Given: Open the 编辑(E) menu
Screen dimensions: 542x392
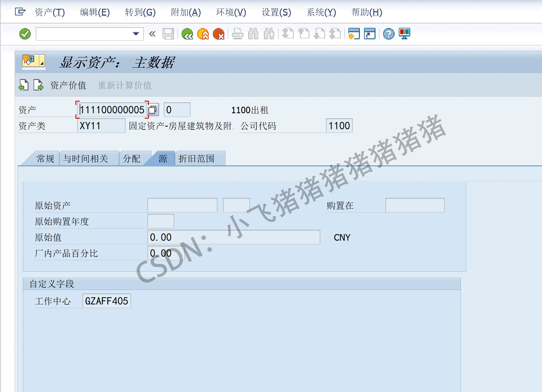Looking at the screenshot, I should pyautogui.click(x=95, y=12).
